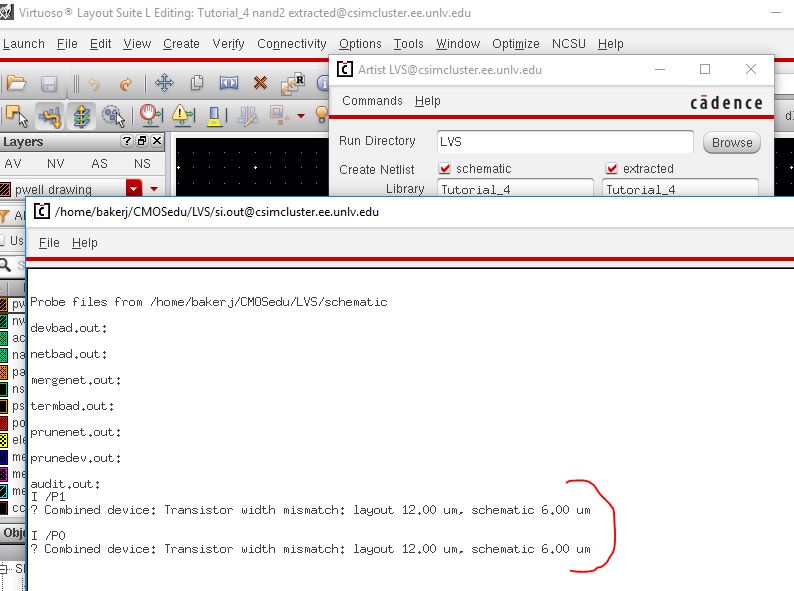Image resolution: width=794 pixels, height=591 pixels.
Task: Open the Connectivity menu
Action: click(292, 44)
